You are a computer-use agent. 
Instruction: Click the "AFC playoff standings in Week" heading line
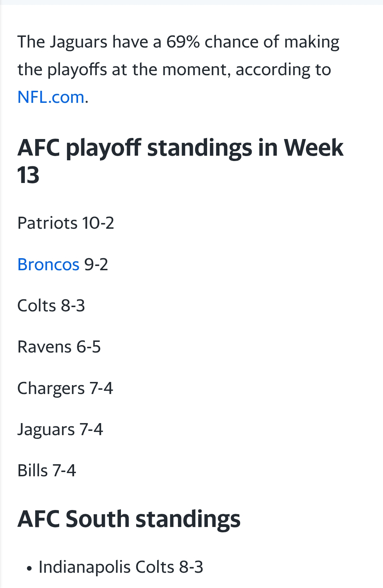pos(180,148)
